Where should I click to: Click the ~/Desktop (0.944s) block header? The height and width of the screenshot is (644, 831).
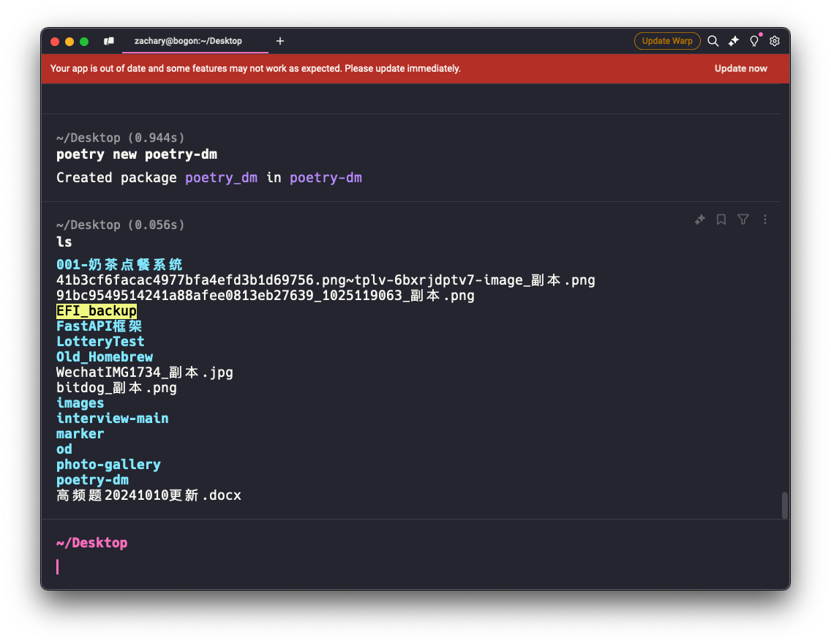pyautogui.click(x=120, y=138)
